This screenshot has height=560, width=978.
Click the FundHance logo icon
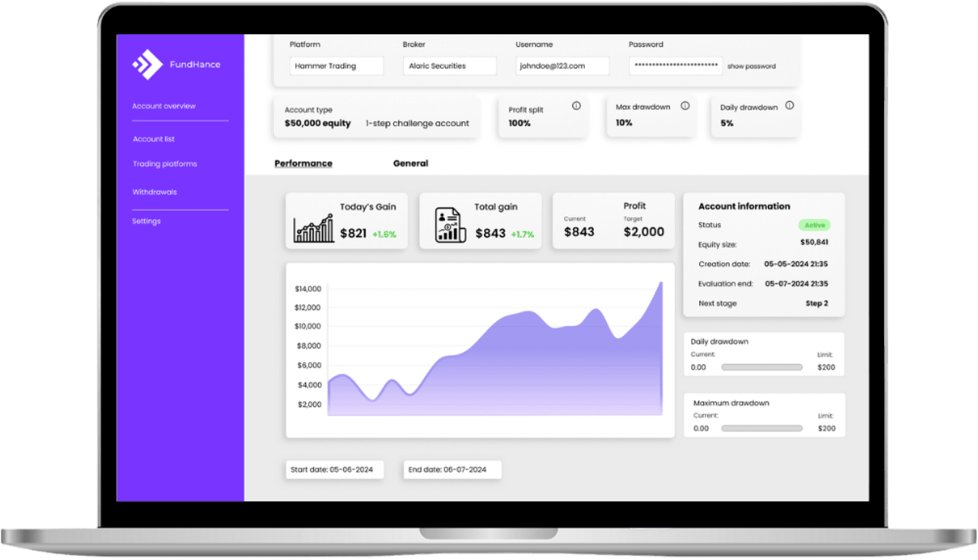148,64
